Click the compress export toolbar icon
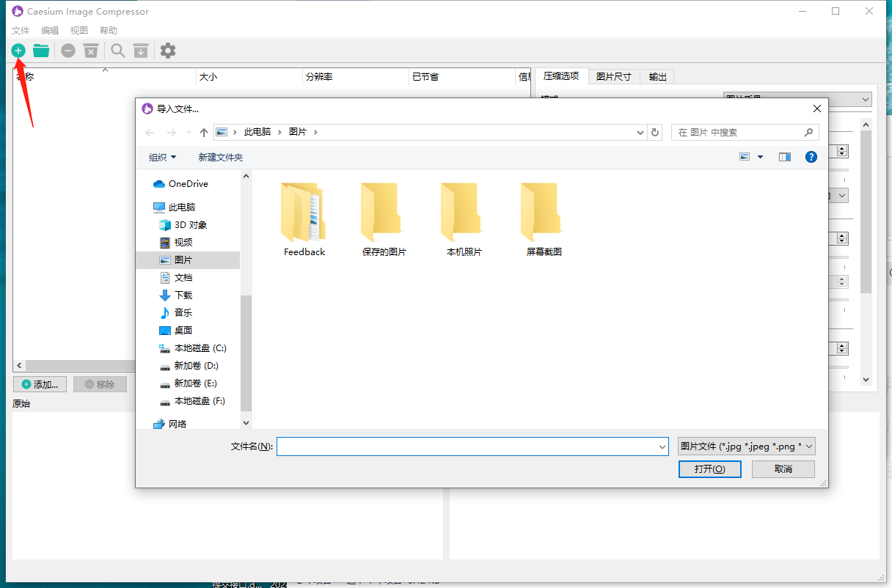 140,51
